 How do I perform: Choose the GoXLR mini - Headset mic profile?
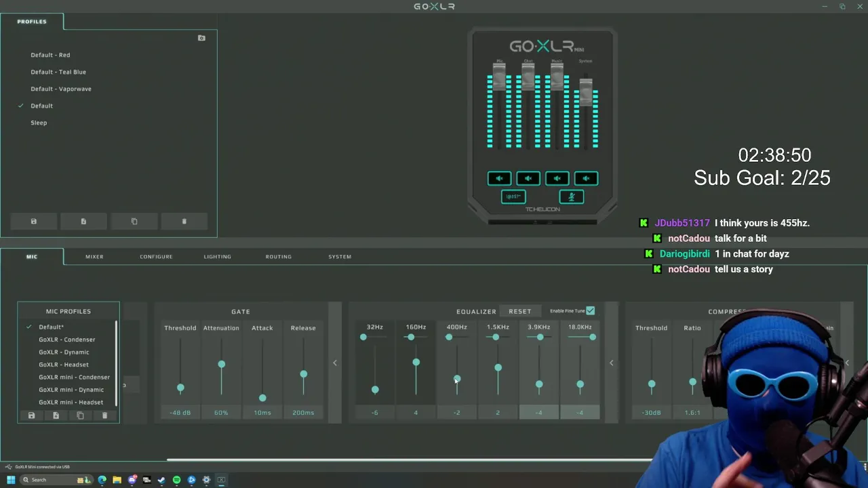(71, 403)
